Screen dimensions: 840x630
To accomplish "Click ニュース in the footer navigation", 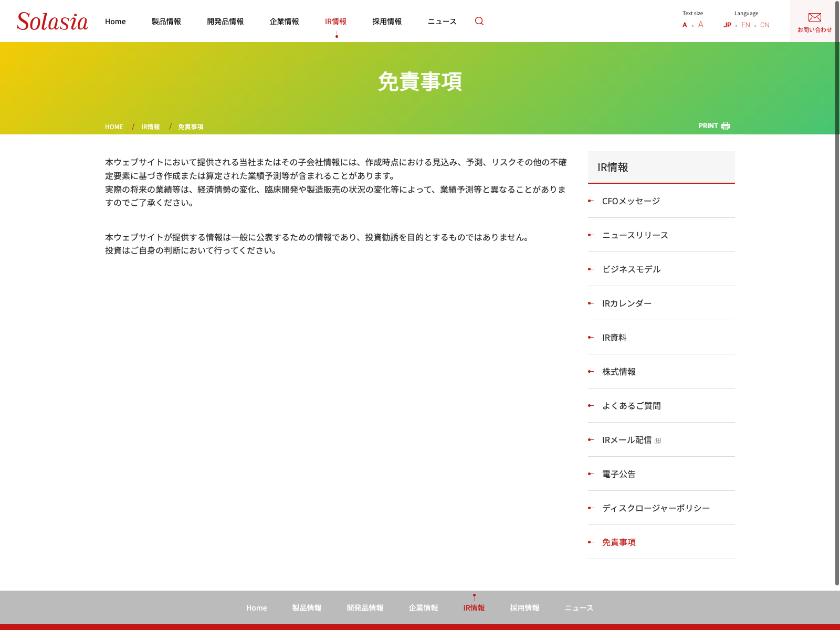I will 579,608.
